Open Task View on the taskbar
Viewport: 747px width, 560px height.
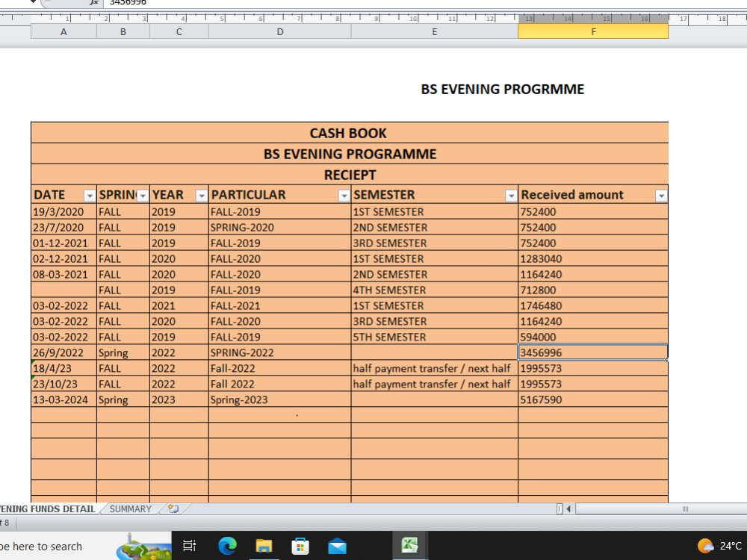(190, 546)
